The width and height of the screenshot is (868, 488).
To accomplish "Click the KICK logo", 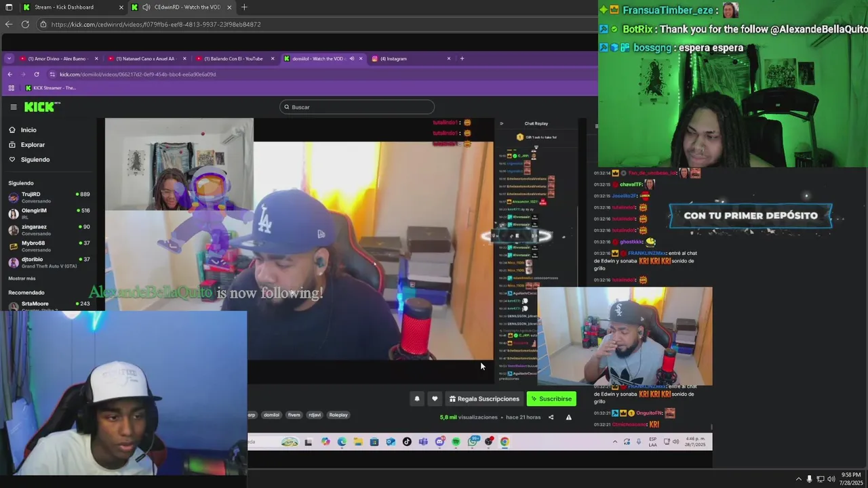I will pos(42,106).
